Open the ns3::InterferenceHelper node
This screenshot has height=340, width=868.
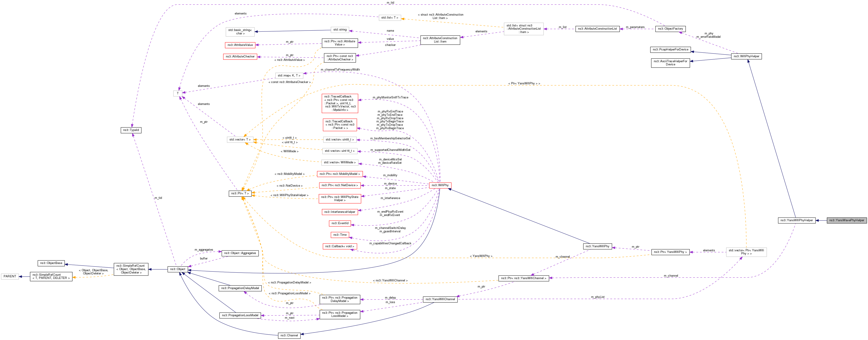click(x=340, y=212)
